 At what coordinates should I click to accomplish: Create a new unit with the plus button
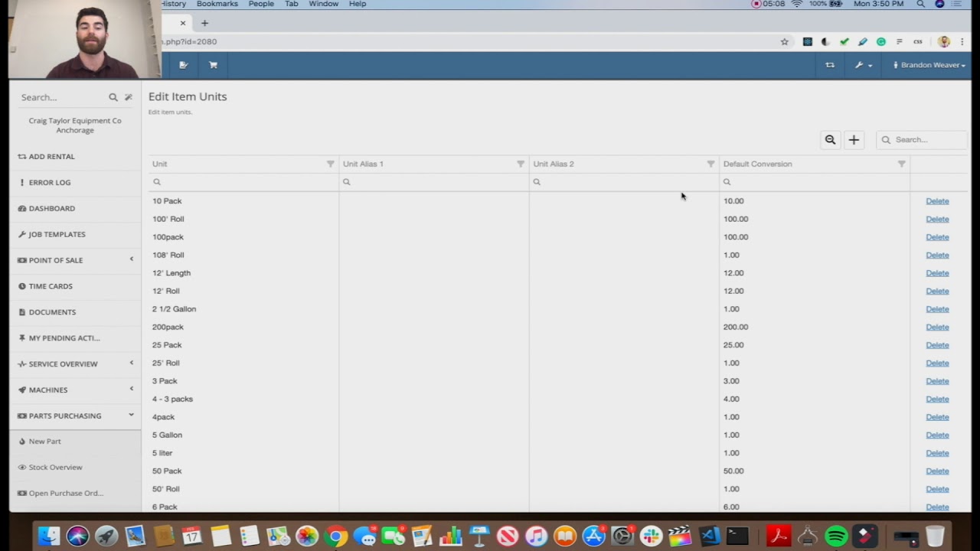point(854,139)
